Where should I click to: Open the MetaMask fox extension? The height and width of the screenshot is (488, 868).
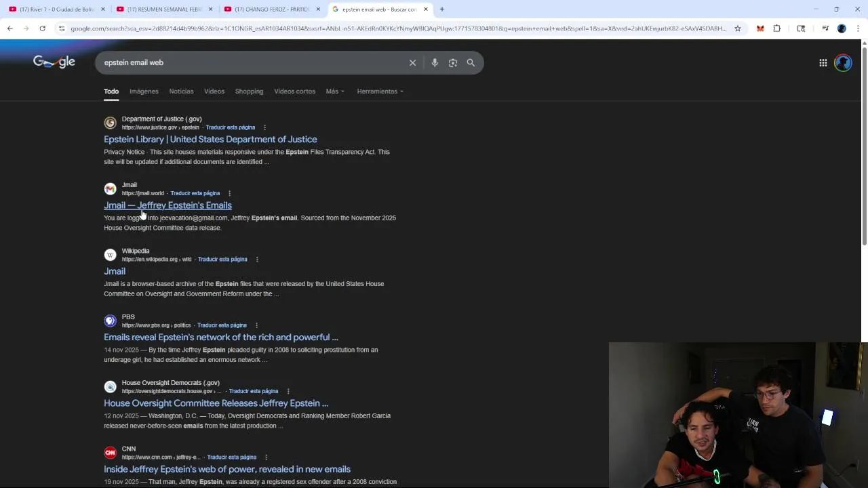(760, 28)
